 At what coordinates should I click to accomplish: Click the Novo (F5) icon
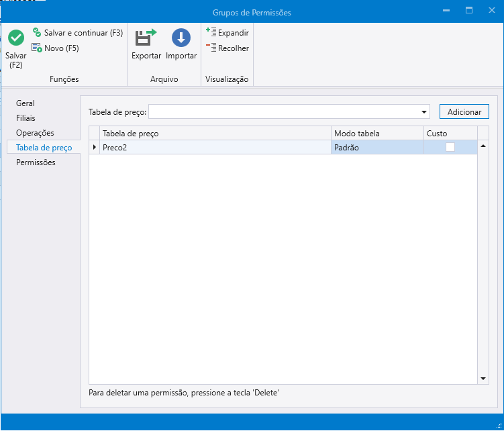[x=37, y=48]
